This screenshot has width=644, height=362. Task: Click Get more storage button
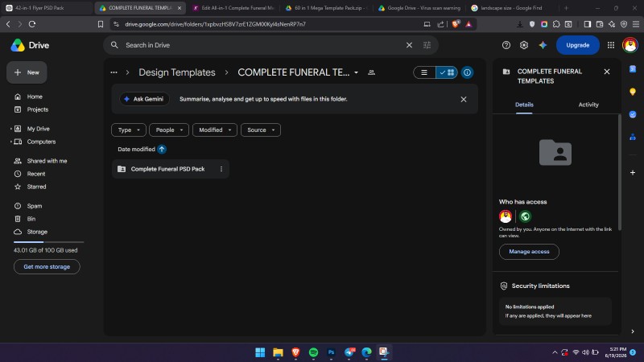pos(47,267)
